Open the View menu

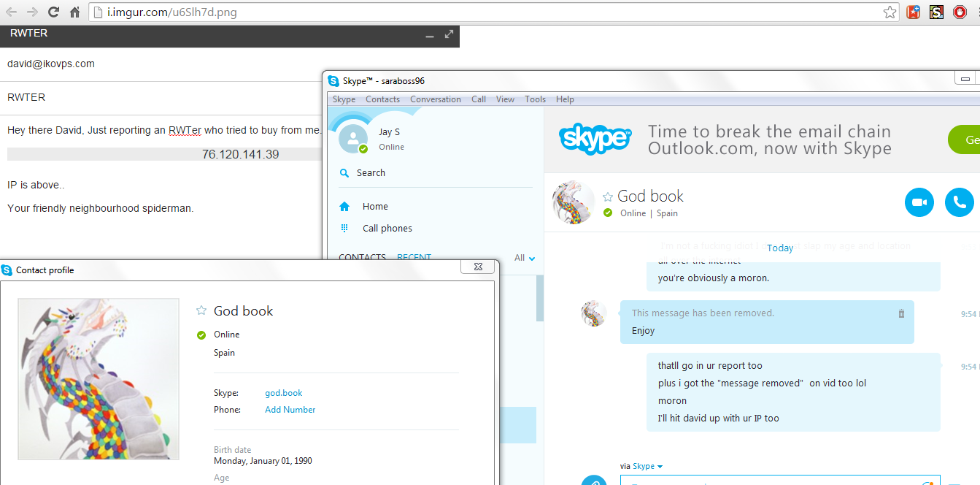(505, 99)
